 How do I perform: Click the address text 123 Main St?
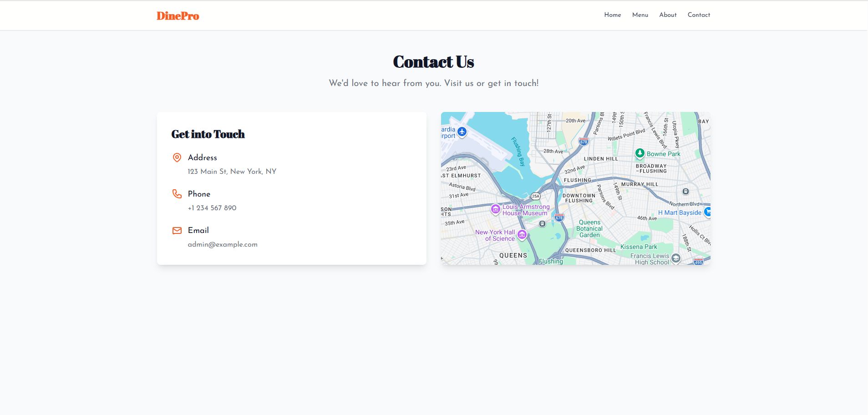tap(232, 172)
